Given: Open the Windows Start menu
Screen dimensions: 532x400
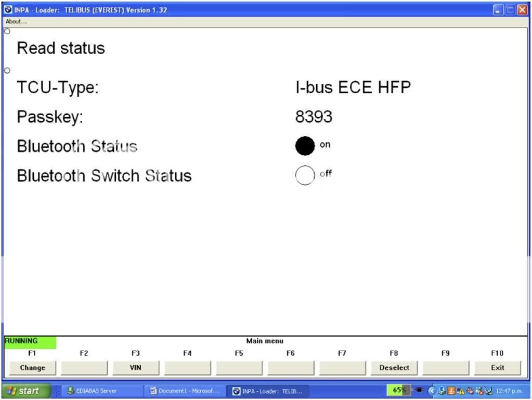Looking at the screenshot, I should point(27,391).
